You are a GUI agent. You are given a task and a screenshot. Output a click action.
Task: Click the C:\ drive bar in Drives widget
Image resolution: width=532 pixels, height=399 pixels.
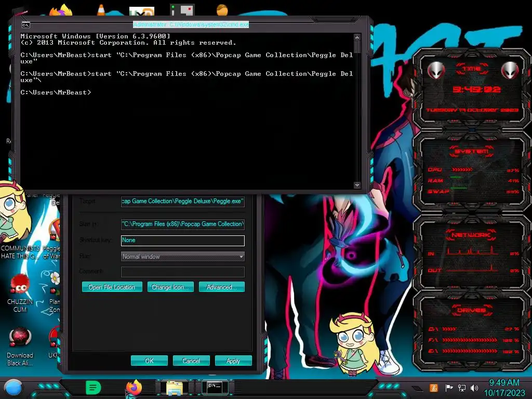click(x=449, y=329)
